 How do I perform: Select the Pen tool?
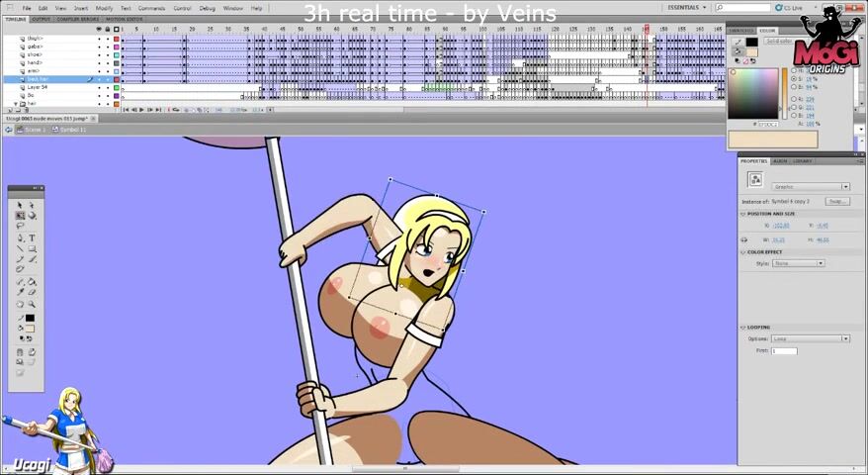pyautogui.click(x=20, y=237)
